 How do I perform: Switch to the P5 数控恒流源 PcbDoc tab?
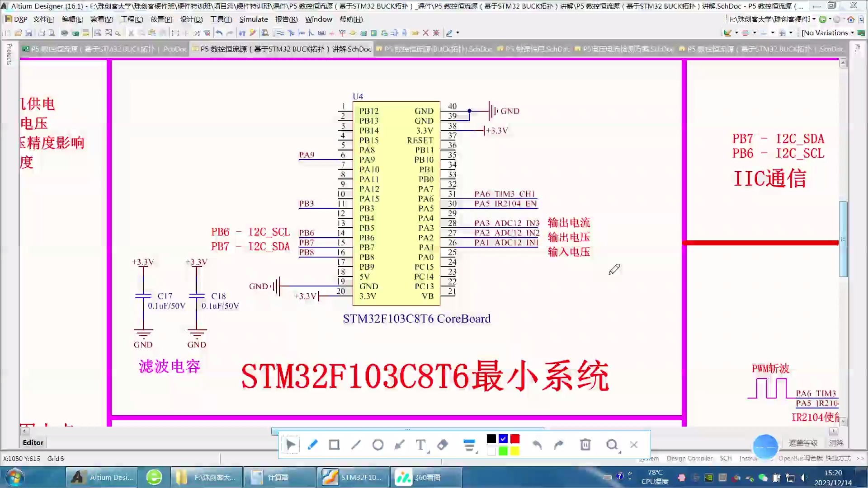(104, 49)
